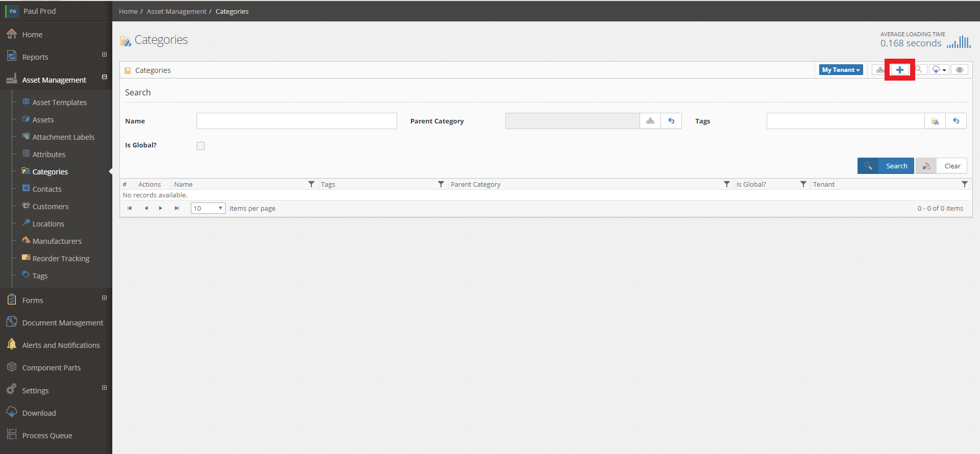Click the Tags input field
The image size is (980, 454).
(845, 121)
